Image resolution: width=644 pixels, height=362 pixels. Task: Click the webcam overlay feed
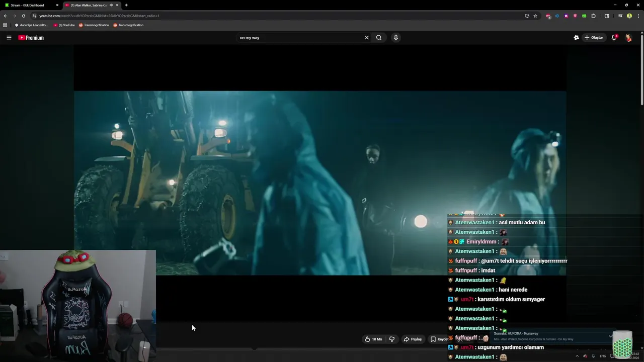click(x=78, y=306)
